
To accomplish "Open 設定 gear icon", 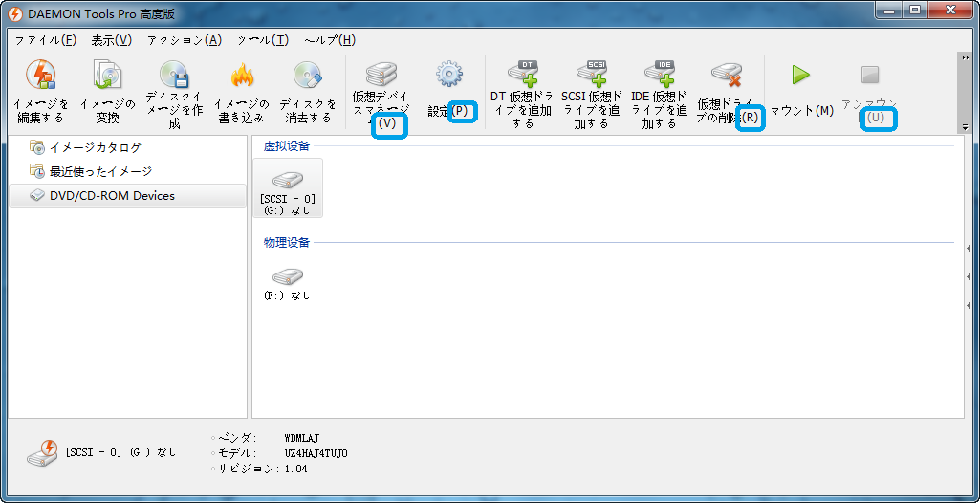I will [449, 75].
